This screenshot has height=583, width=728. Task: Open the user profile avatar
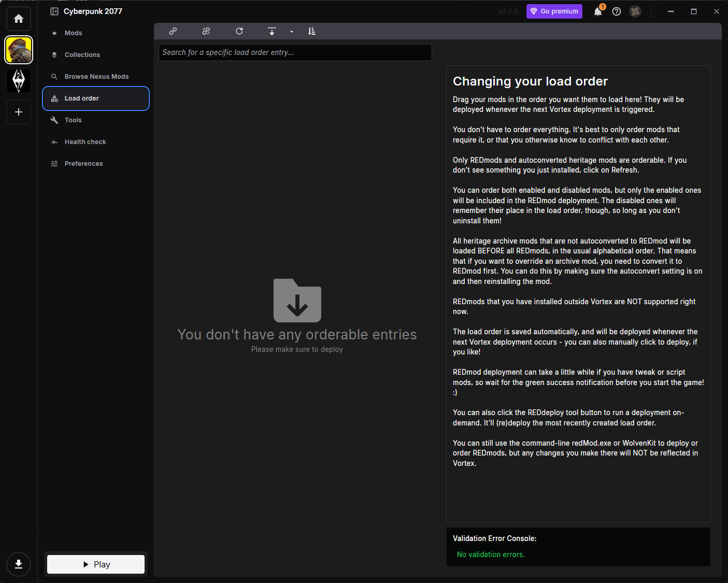click(635, 11)
